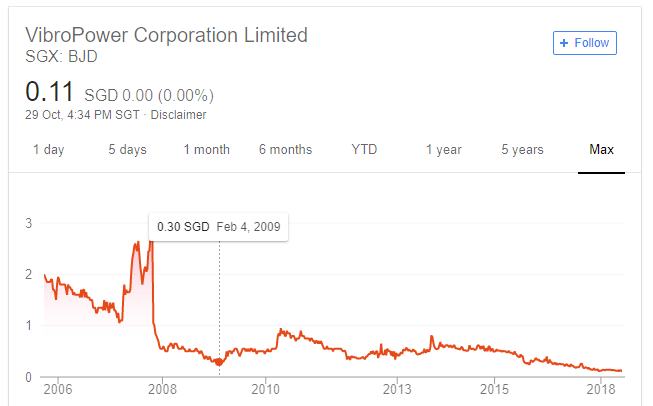Select the 1 year range tab
The height and width of the screenshot is (406, 653).
click(443, 150)
